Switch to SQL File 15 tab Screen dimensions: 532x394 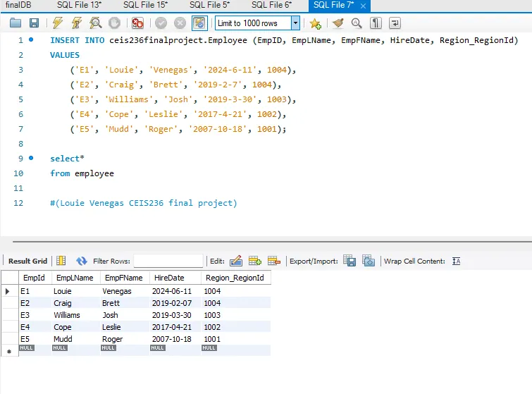click(145, 5)
